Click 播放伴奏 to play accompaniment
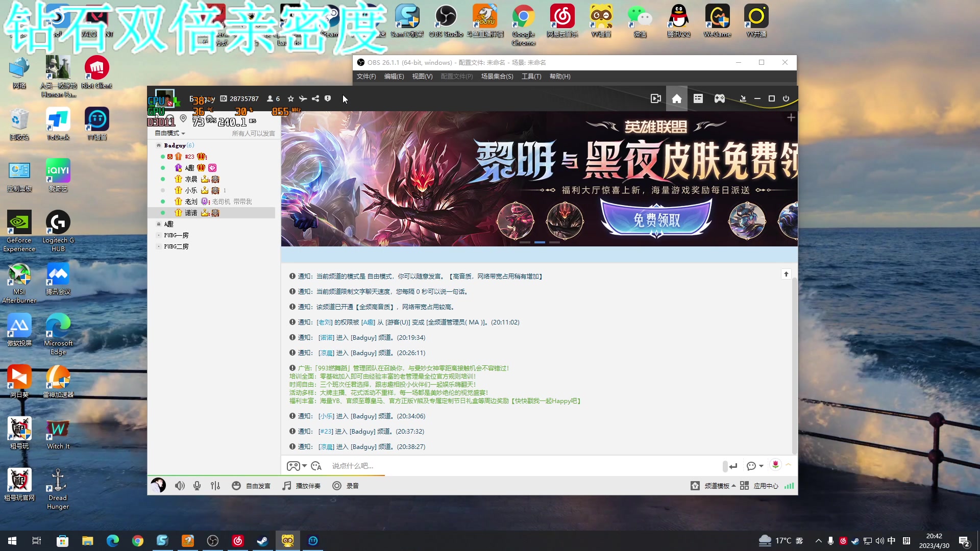The height and width of the screenshot is (551, 980). [x=302, y=486]
